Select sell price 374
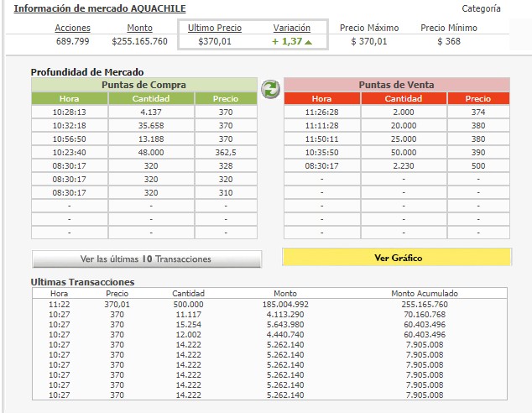This screenshot has width=532, height=413. 478,112
